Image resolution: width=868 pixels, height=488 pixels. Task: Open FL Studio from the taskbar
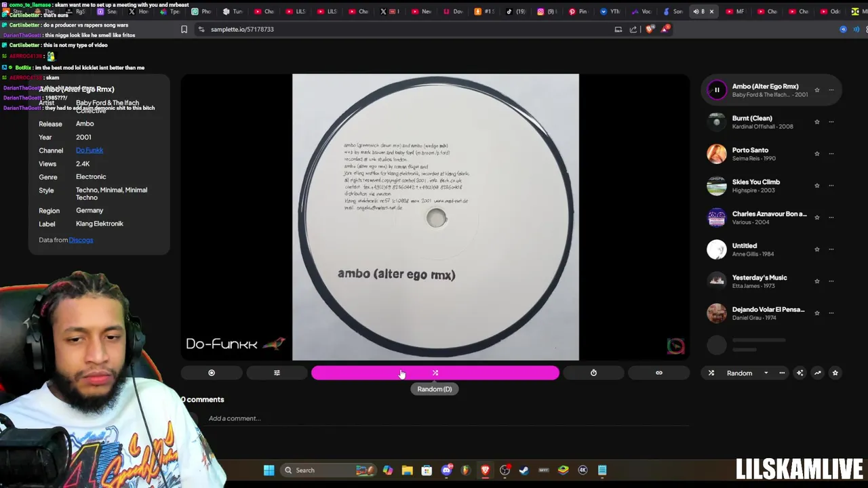465,470
